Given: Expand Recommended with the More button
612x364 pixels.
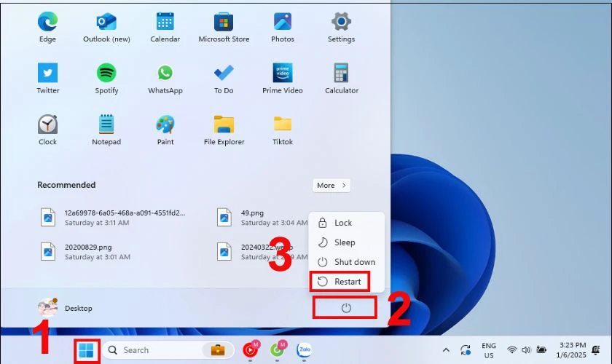Looking at the screenshot, I should (331, 186).
